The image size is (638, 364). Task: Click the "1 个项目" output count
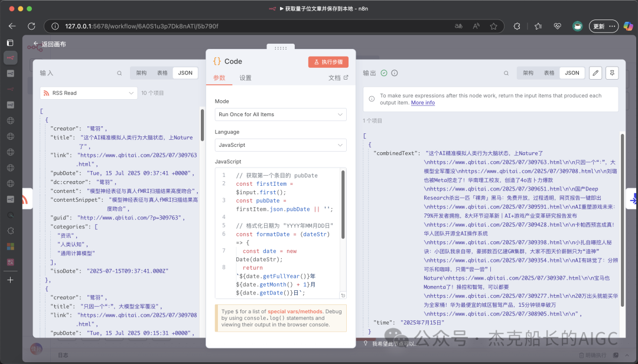point(372,121)
